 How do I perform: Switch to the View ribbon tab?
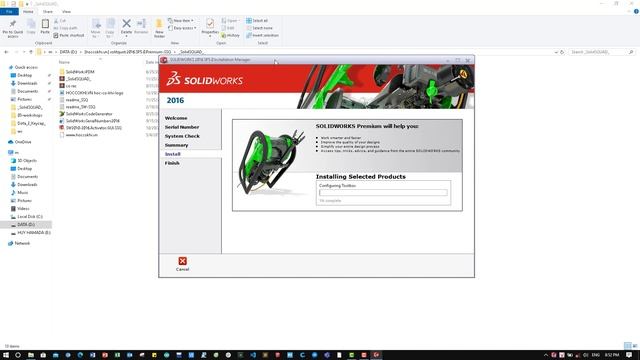pyautogui.click(x=66, y=11)
